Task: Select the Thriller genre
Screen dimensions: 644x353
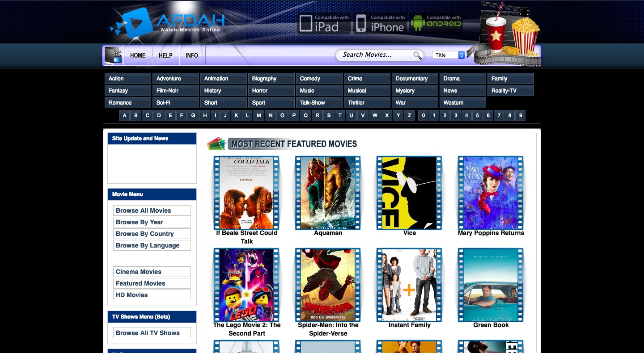Action: (x=367, y=103)
